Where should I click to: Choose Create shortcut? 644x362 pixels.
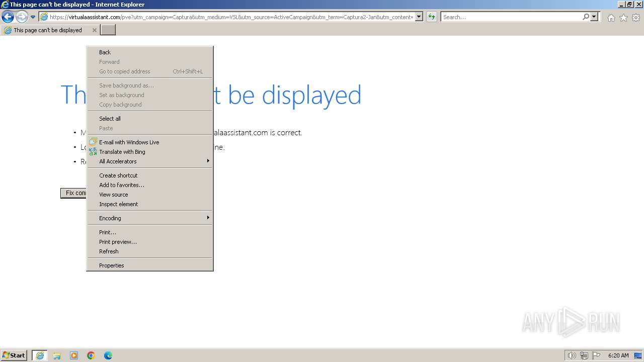(x=150, y=175)
